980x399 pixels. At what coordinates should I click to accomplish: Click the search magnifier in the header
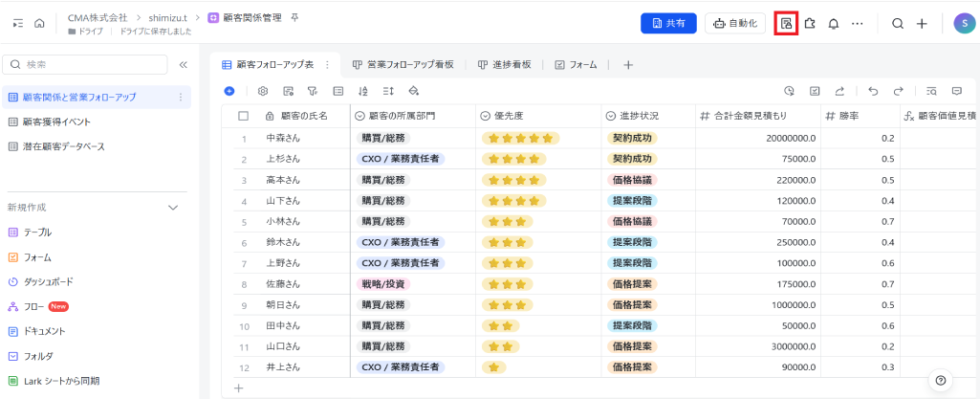click(x=897, y=23)
